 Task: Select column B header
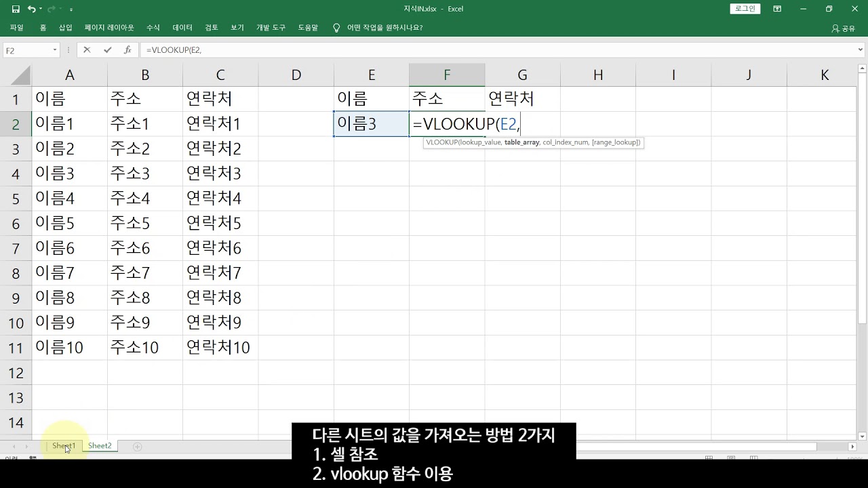(145, 75)
